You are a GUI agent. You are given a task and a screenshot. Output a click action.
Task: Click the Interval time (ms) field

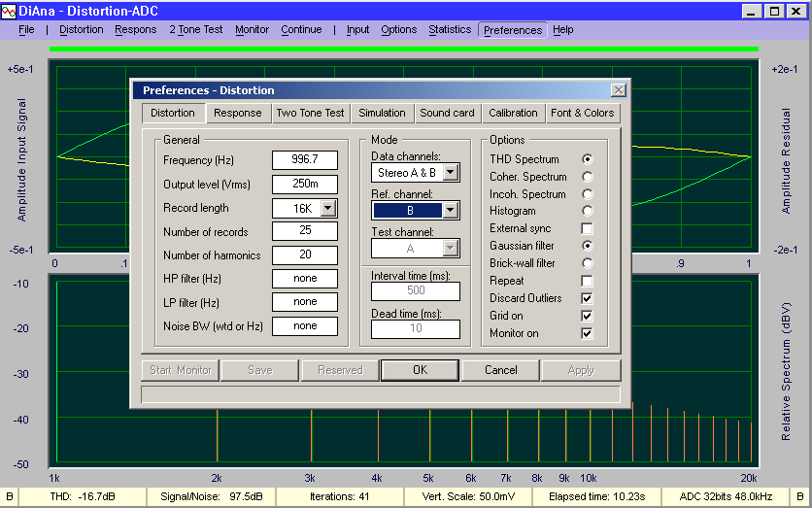(x=416, y=290)
